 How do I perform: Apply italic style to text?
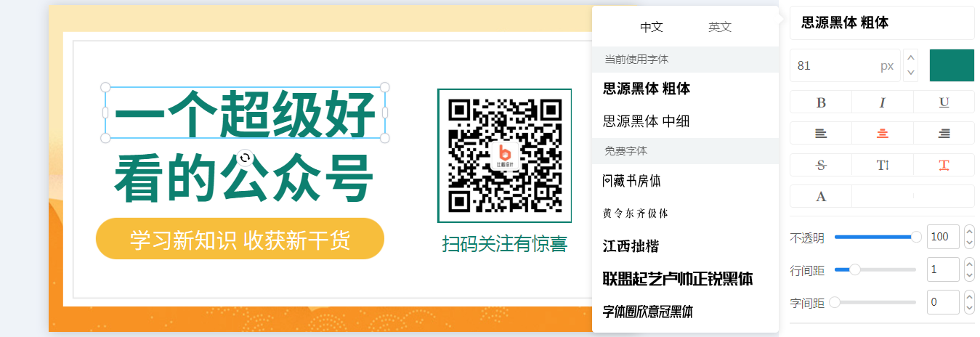[x=882, y=102]
